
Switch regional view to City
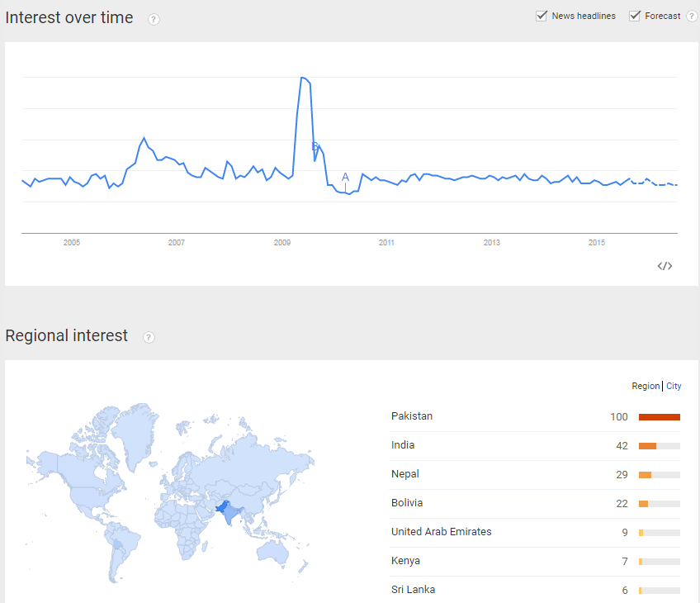click(674, 386)
